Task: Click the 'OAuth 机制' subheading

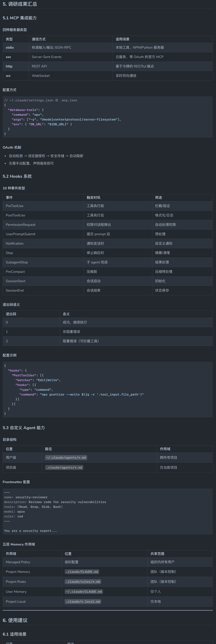Action: 12,147
